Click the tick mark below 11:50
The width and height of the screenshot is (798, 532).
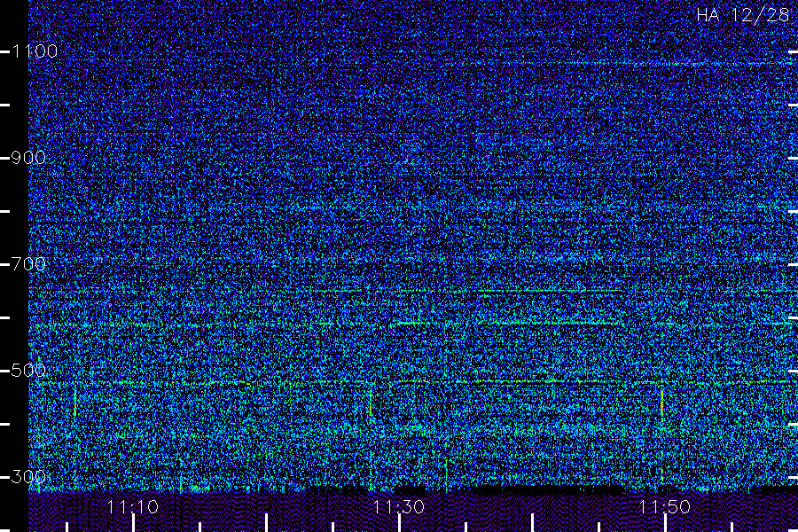(665, 523)
